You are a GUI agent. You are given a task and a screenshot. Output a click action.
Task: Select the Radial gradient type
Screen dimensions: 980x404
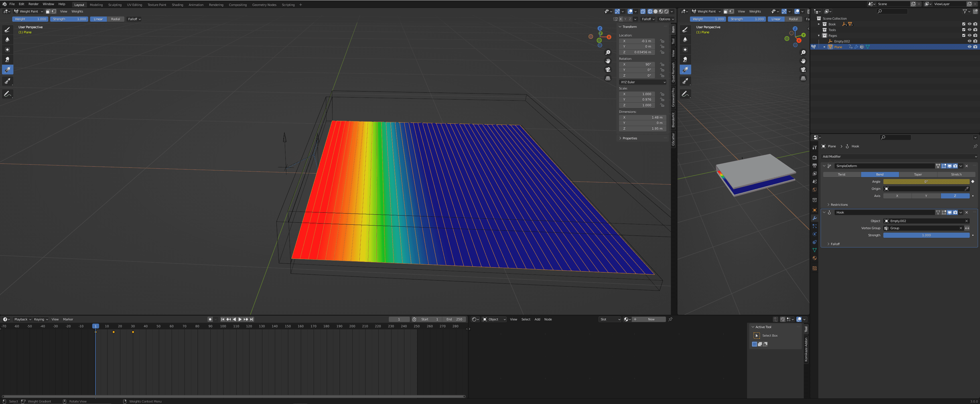click(x=115, y=19)
